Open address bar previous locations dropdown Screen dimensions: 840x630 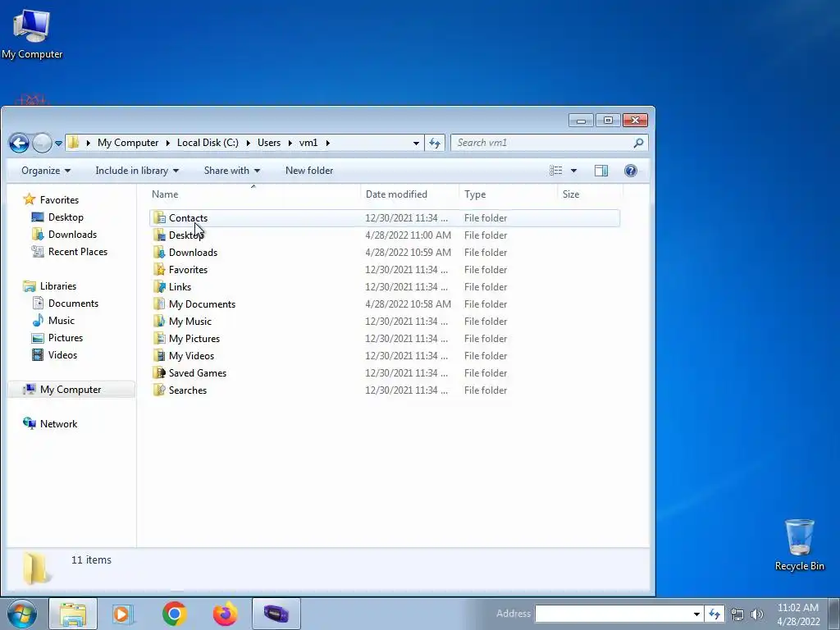pyautogui.click(x=416, y=143)
